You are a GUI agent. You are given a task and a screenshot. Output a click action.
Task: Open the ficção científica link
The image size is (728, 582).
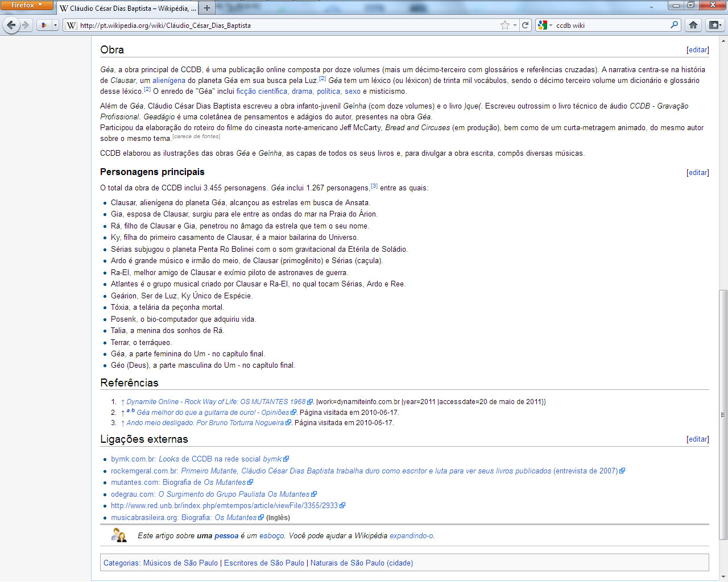point(262,92)
